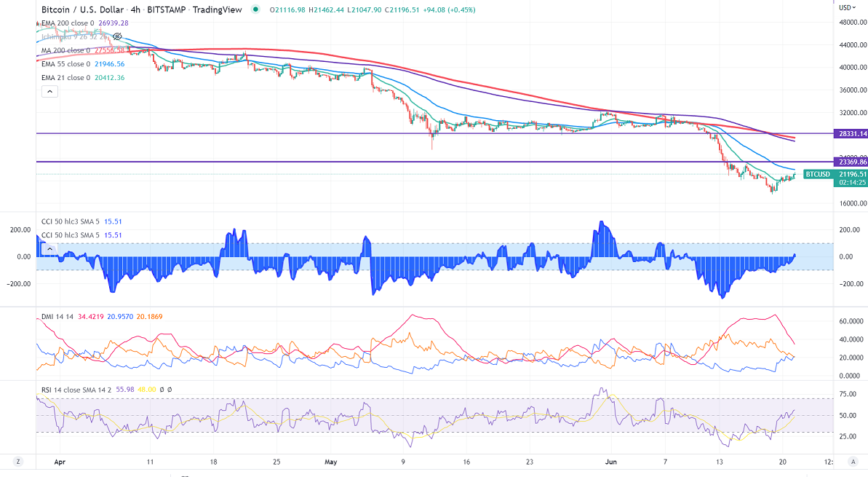Click the 16000.00 price axis label

(x=853, y=203)
